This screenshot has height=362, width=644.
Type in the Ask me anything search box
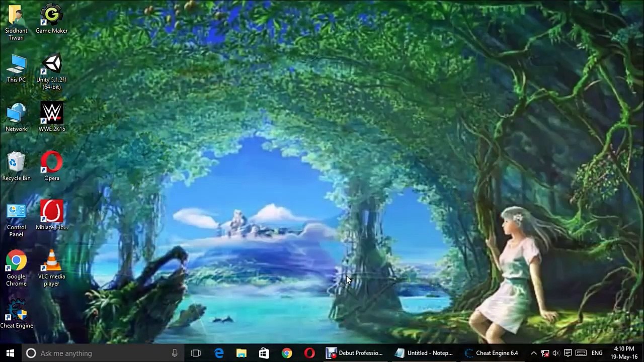pos(103,353)
